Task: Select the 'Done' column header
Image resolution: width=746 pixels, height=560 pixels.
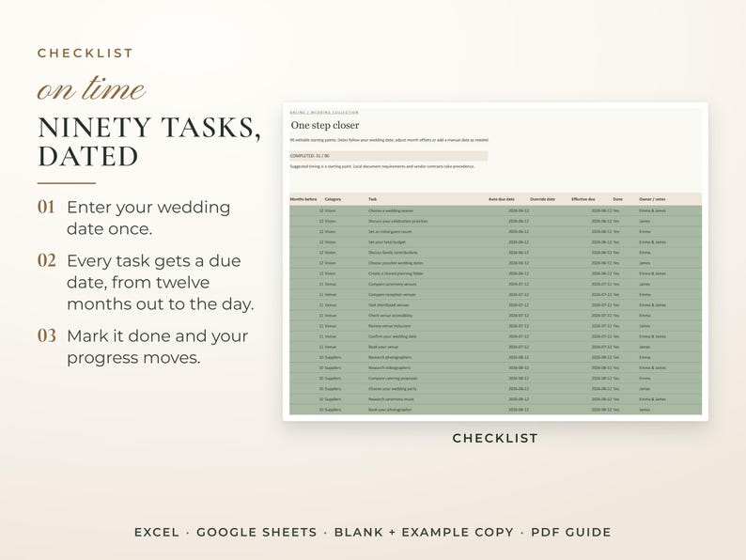Action: coord(617,199)
